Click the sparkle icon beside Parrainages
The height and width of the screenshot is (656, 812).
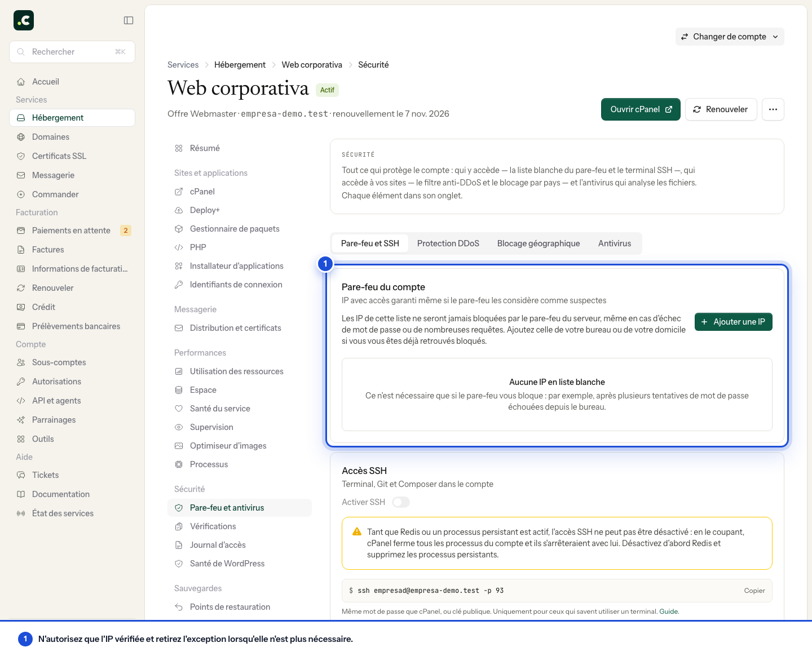21,420
